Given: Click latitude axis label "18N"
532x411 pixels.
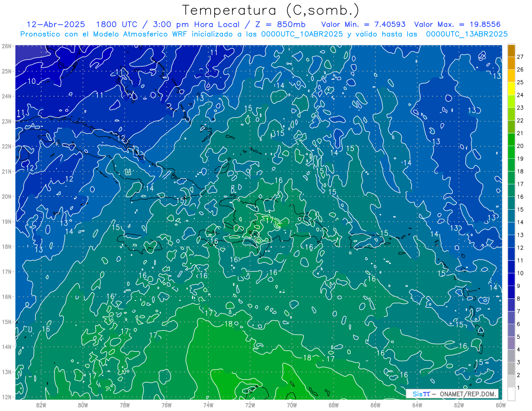Looking at the screenshot, I should click(x=6, y=247).
